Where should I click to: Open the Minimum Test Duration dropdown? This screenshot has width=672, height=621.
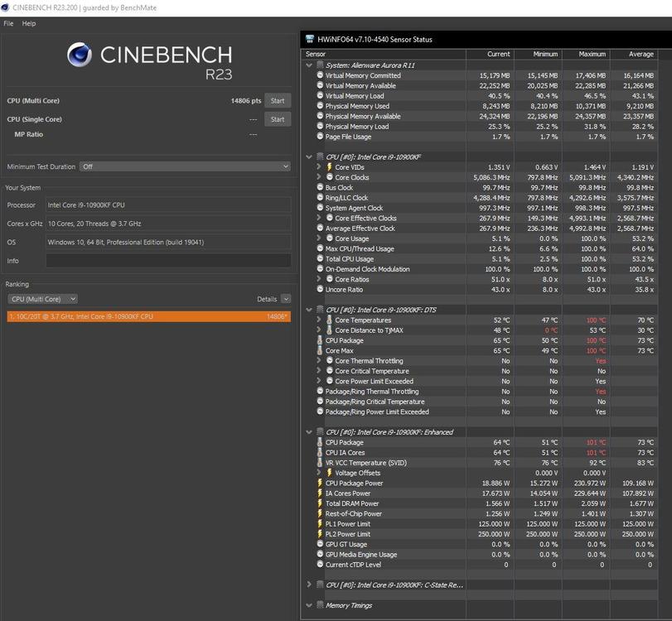click(x=185, y=166)
